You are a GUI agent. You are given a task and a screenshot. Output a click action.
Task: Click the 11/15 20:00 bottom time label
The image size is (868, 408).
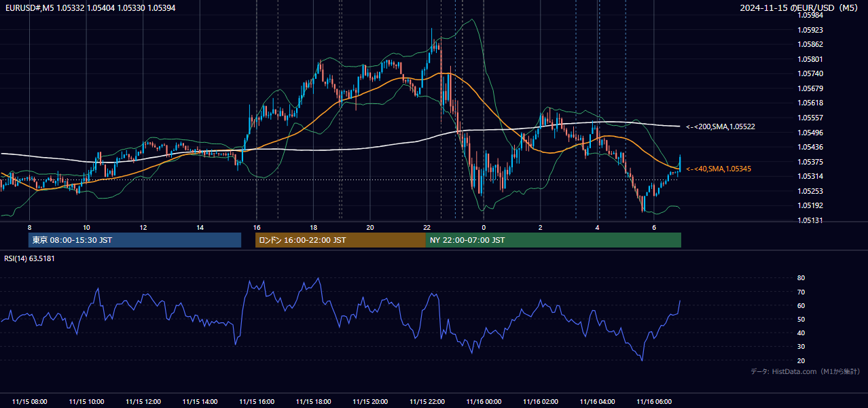pos(370,402)
